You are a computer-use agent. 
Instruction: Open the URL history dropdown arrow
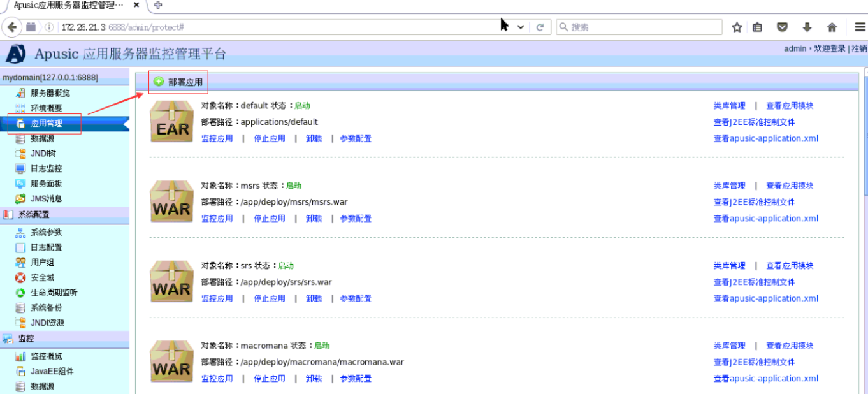point(521,27)
